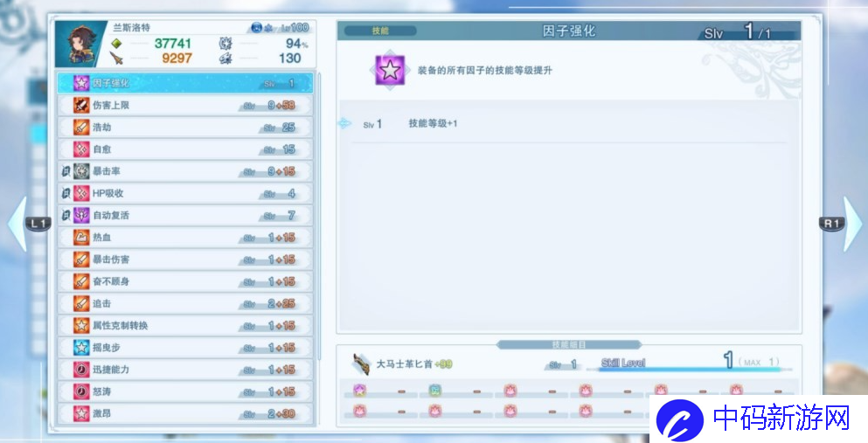Click the 大马士革匕首 weapon icon
Screen dimensions: 868x443
point(362,363)
